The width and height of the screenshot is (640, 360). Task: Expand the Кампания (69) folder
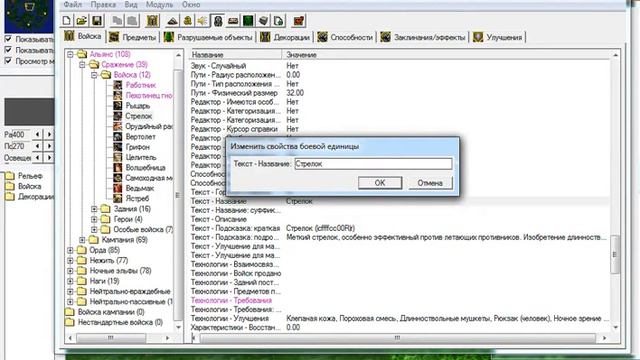82,240
